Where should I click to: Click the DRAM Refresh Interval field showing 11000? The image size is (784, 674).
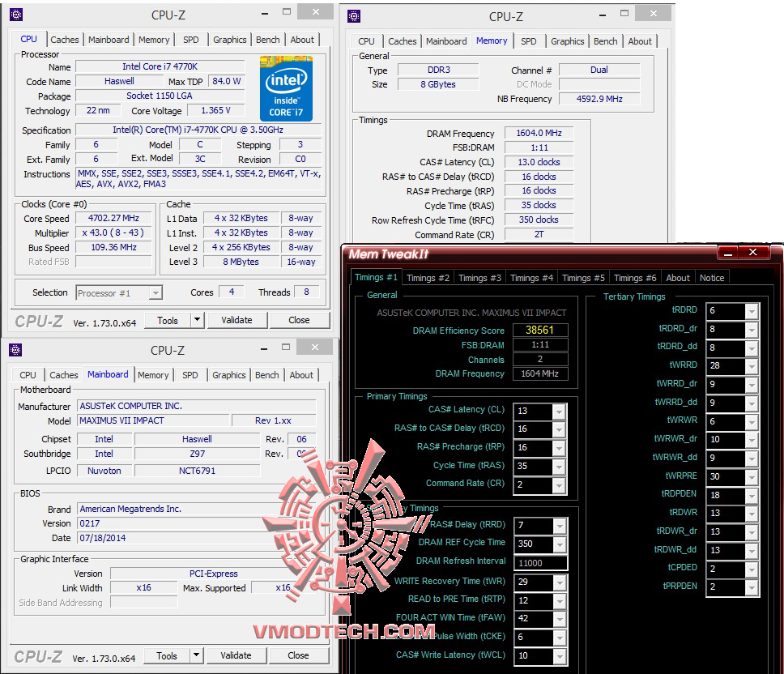pyautogui.click(x=540, y=563)
